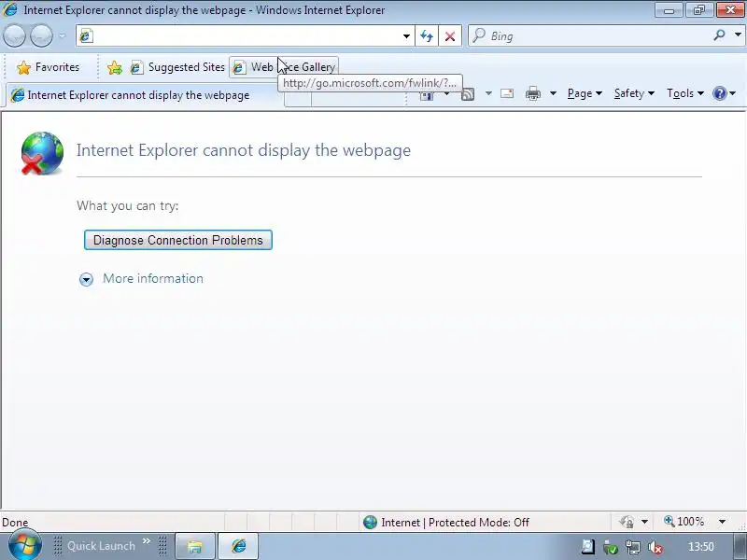747x560 pixels.
Task: Expand the Help dropdown arrow
Action: coord(733,93)
